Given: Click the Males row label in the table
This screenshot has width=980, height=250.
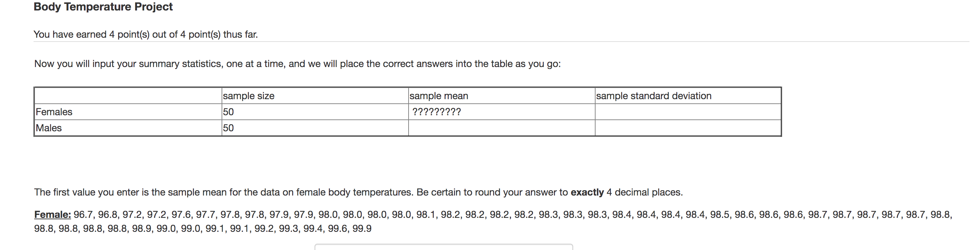Looking at the screenshot, I should coord(48,128).
